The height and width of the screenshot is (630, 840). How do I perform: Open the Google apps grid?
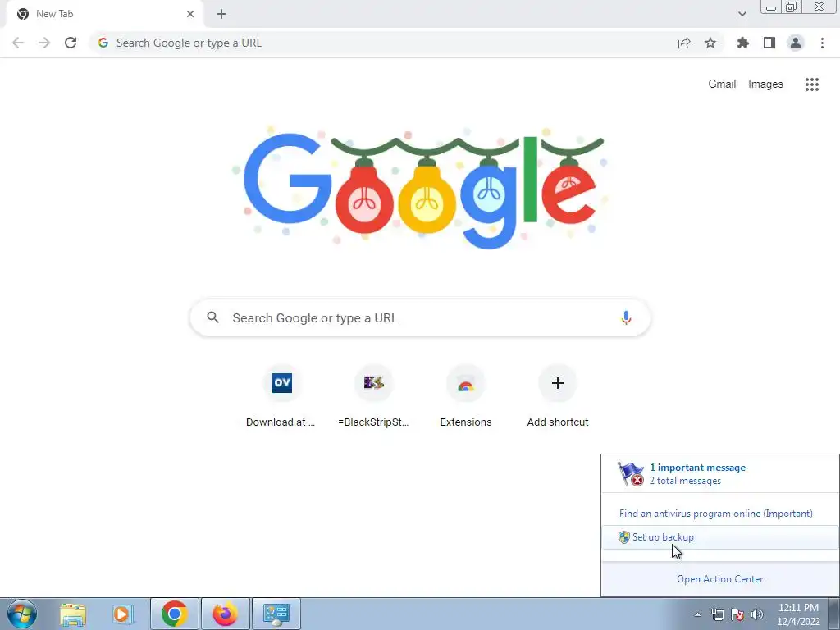(x=811, y=84)
